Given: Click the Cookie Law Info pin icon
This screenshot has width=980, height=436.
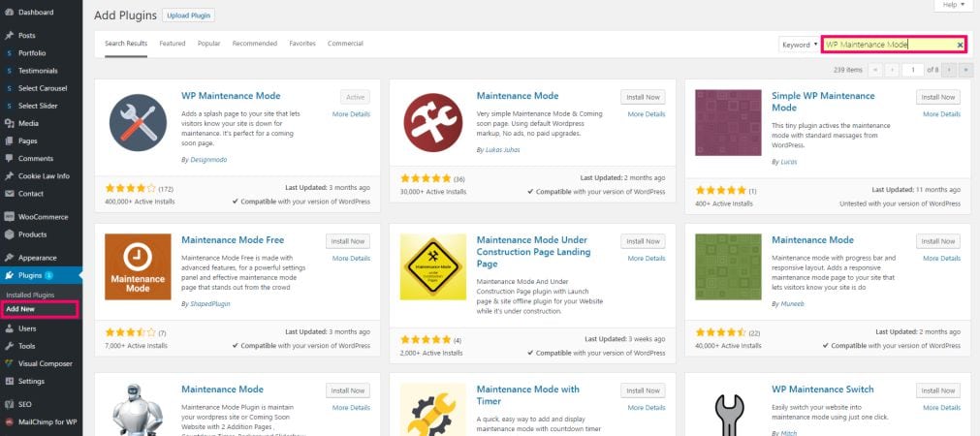Looking at the screenshot, I should tap(9, 176).
